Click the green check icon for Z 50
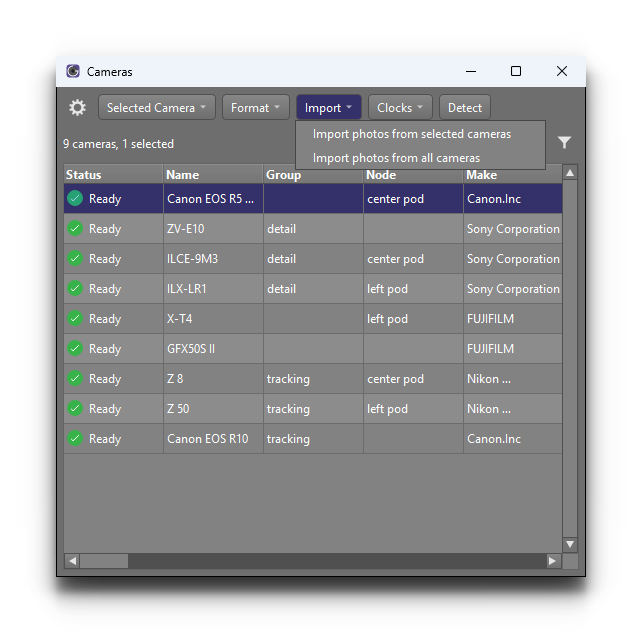The image size is (642, 633). [75, 408]
